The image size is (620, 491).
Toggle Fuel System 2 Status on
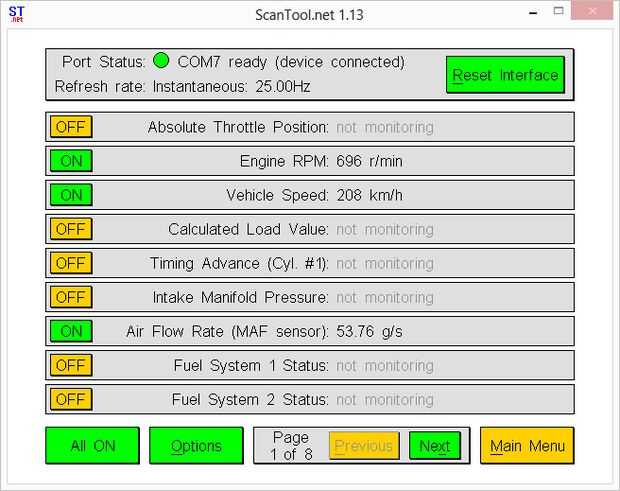click(x=71, y=399)
